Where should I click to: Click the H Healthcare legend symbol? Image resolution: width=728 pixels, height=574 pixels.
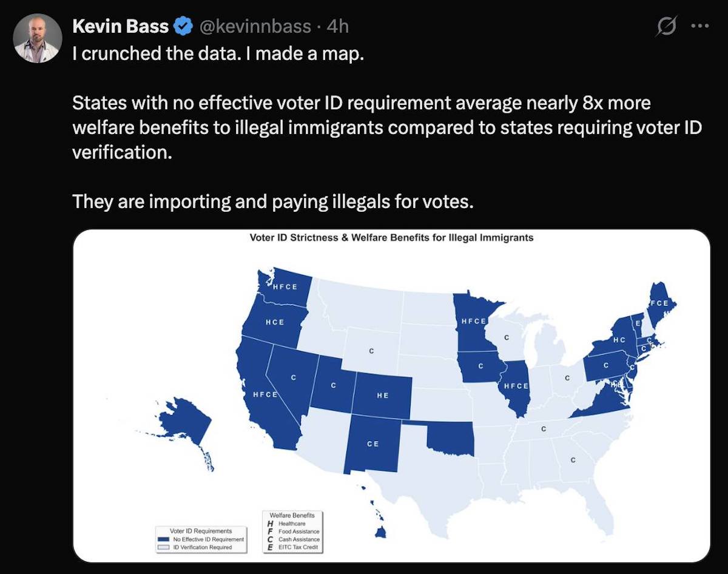coord(269,523)
